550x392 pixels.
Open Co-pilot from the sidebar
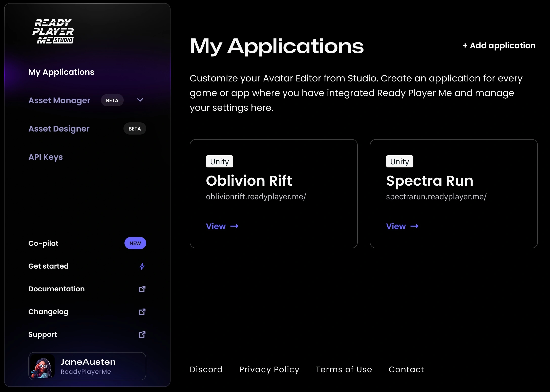(43, 243)
